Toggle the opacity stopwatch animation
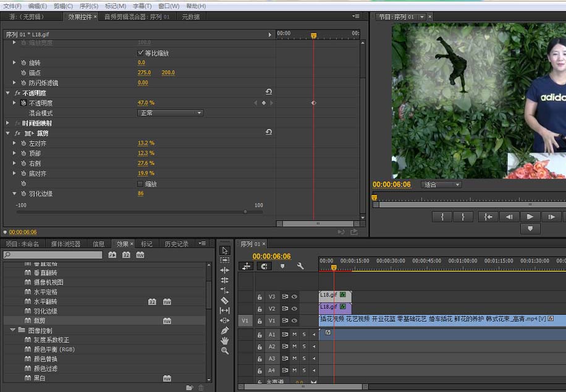This screenshot has width=566, height=392. [23, 102]
